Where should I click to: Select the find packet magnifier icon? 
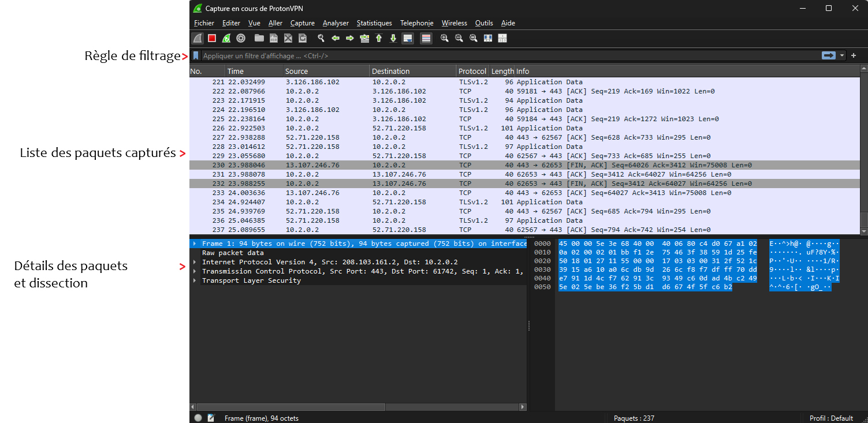pyautogui.click(x=320, y=38)
